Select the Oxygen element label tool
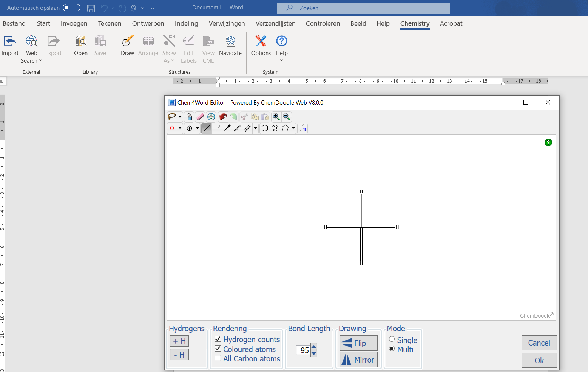Image resolution: width=588 pixels, height=372 pixels. coord(172,128)
